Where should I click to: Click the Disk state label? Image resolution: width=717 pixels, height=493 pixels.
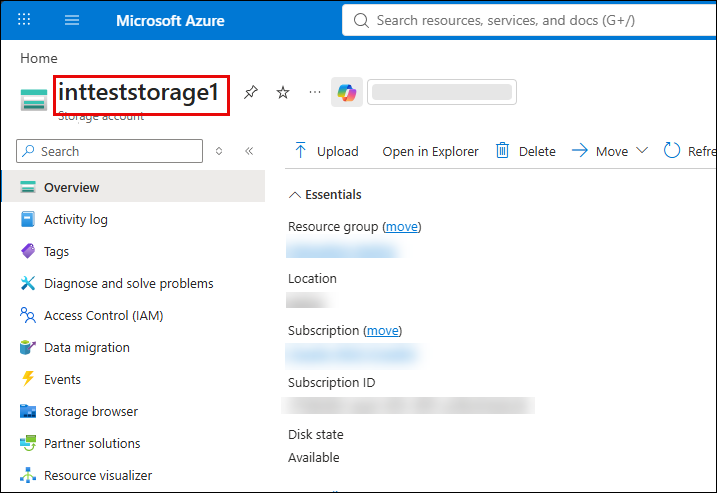tap(316, 434)
